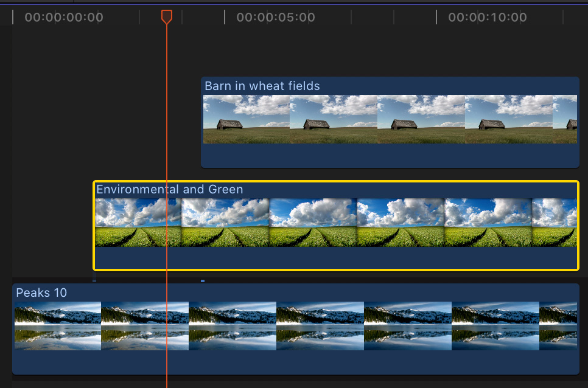Click the first Peaks 10 mountain thumbnail
The width and height of the screenshot is (588, 388).
(x=58, y=326)
